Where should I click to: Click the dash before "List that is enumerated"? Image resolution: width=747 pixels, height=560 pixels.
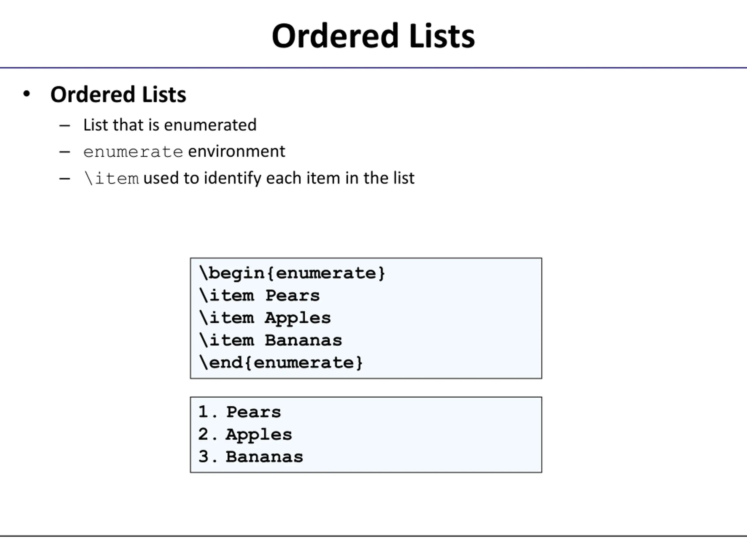[64, 126]
